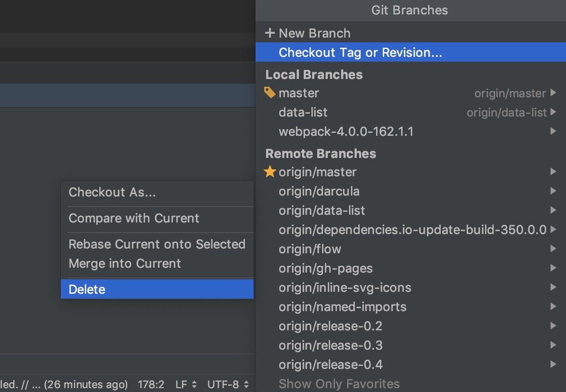Select the origin/darcula remote branch
The image size is (566, 392).
click(x=319, y=191)
